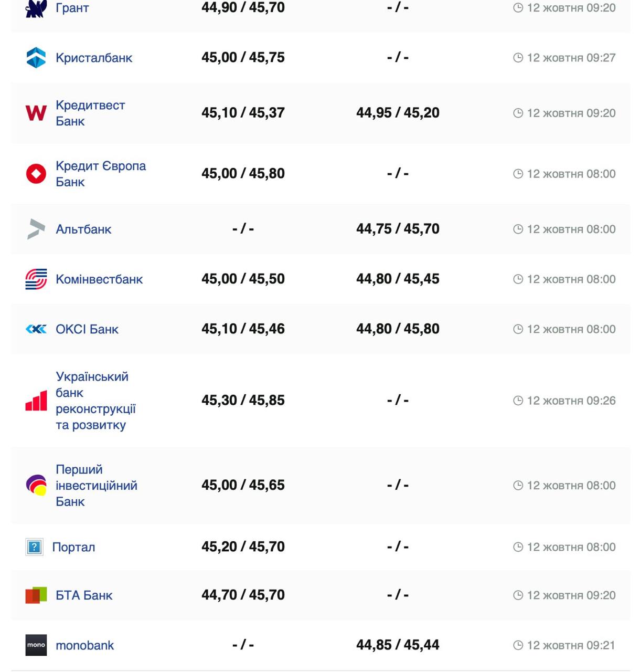Screen dimensions: 640x672
Task: Click the Портал name link
Action: pos(73,547)
